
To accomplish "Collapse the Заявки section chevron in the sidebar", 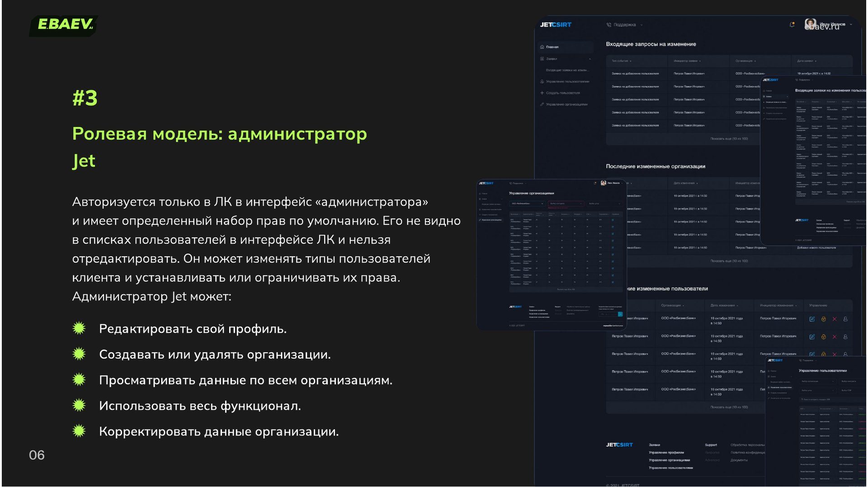I will (x=590, y=59).
